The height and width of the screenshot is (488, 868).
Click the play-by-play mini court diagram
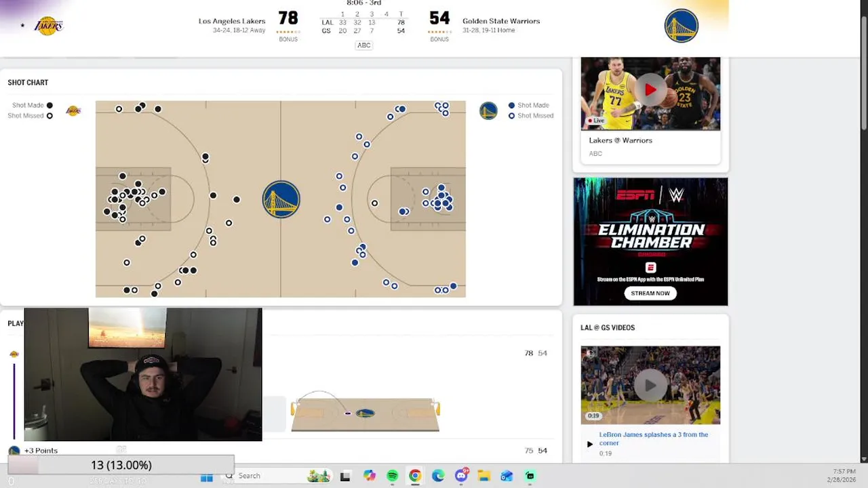(366, 411)
